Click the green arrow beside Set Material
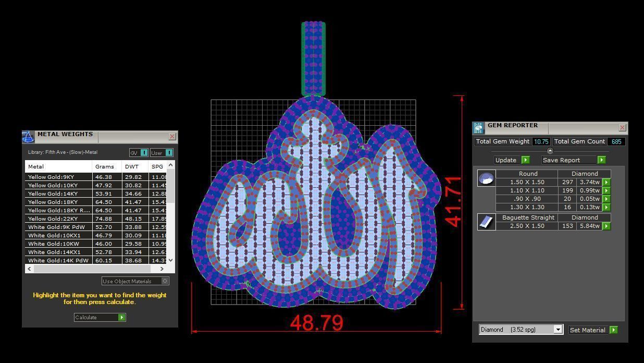The height and width of the screenshot is (363, 644). [613, 330]
